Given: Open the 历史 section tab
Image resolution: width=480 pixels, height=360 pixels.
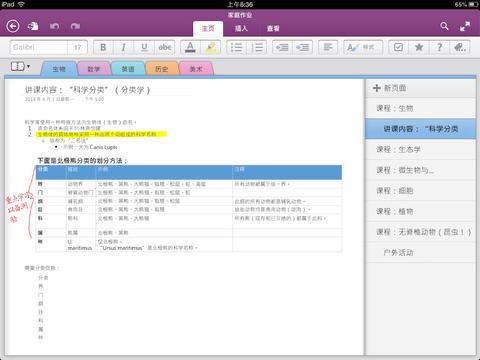Looking at the screenshot, I should tap(162, 69).
